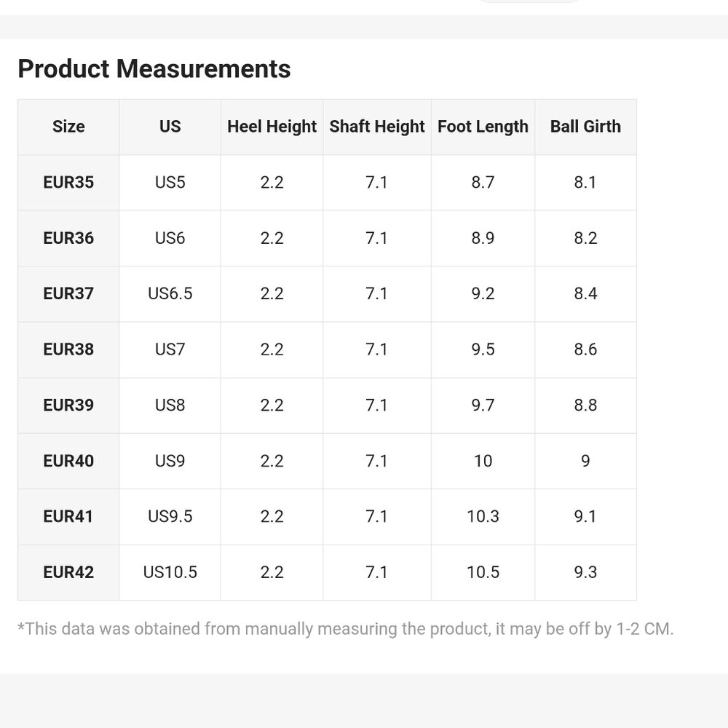Select the EUR42 size row label
The image size is (728, 728).
68,572
